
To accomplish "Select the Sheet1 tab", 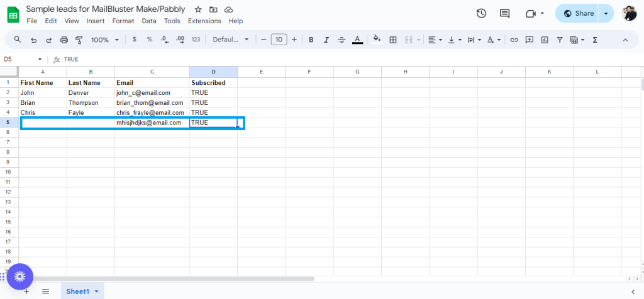I will coord(82,291).
